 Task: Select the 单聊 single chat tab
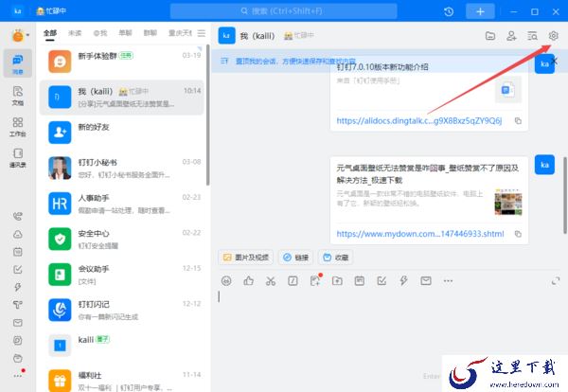pyautogui.click(x=125, y=33)
